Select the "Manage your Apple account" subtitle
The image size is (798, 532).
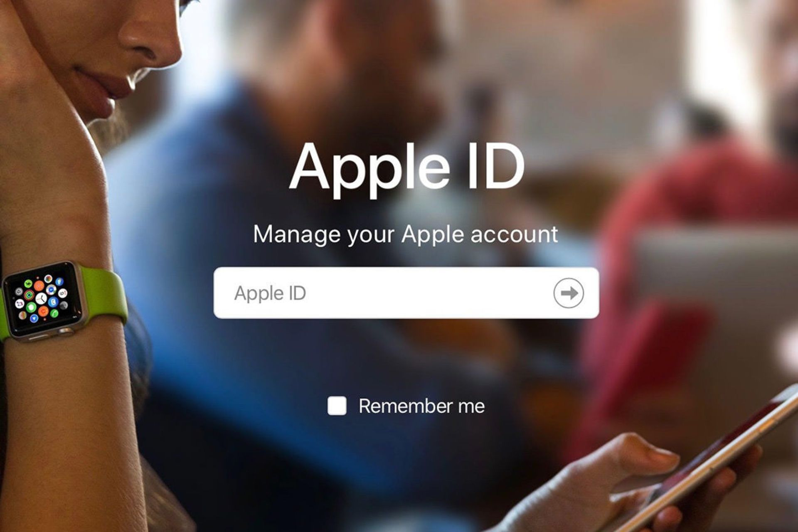[405, 234]
